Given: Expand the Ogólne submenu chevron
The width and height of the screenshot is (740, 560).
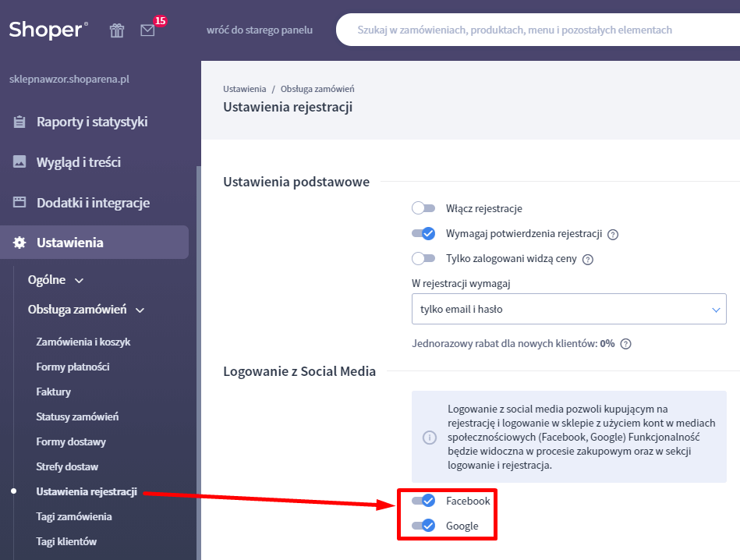Looking at the screenshot, I should (80, 281).
